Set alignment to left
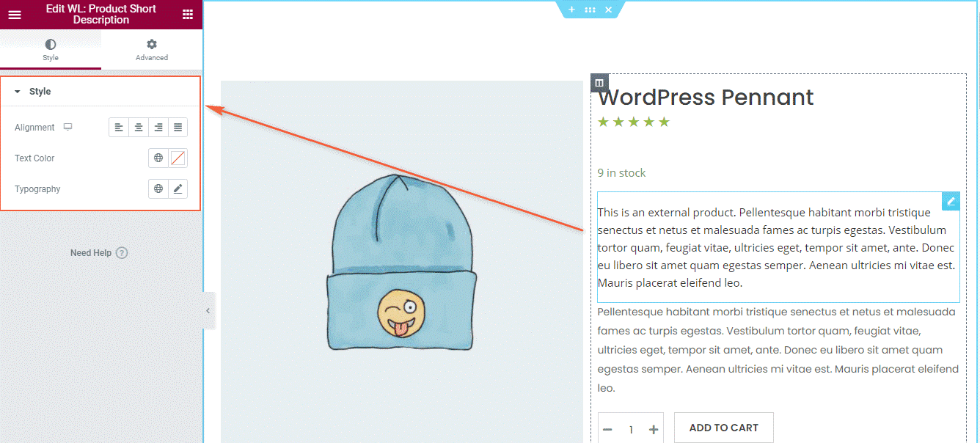The width and height of the screenshot is (980, 443). pos(119,128)
